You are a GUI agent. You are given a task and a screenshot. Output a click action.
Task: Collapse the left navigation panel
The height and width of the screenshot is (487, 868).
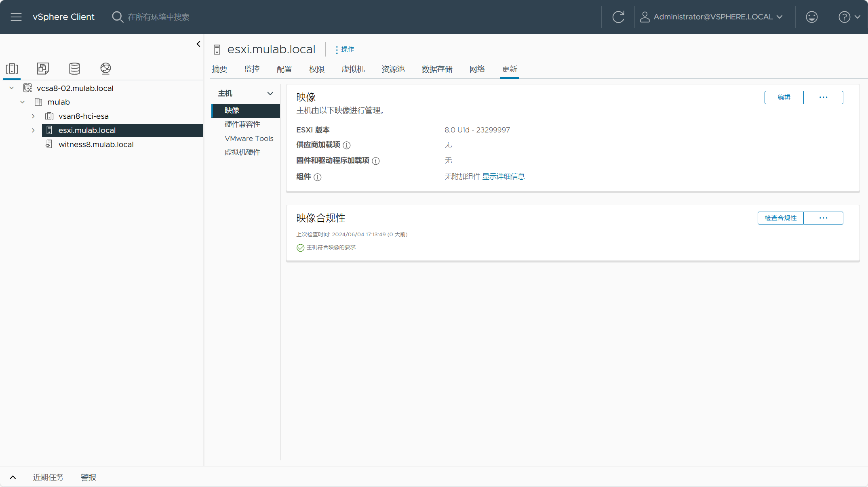coord(198,44)
